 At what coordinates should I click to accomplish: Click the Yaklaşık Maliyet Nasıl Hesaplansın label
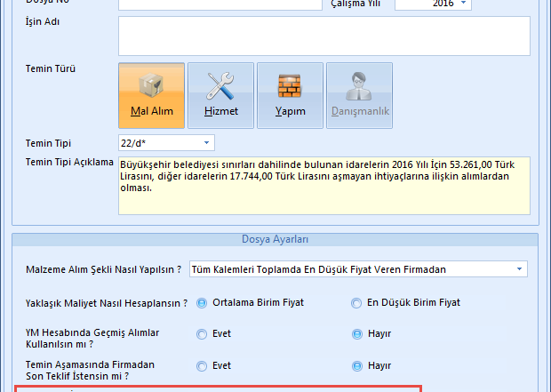(107, 303)
